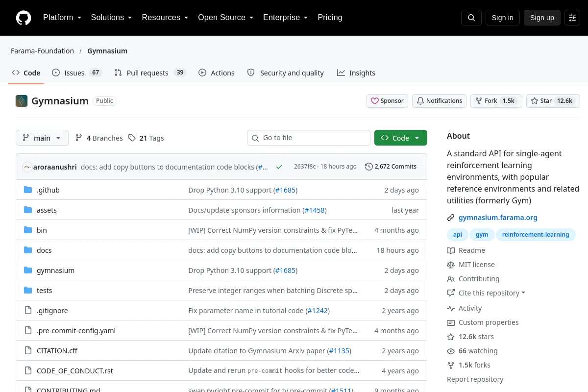Click the link icon beside gymnasium.farama.org
The image size is (588, 392).
coord(451,218)
